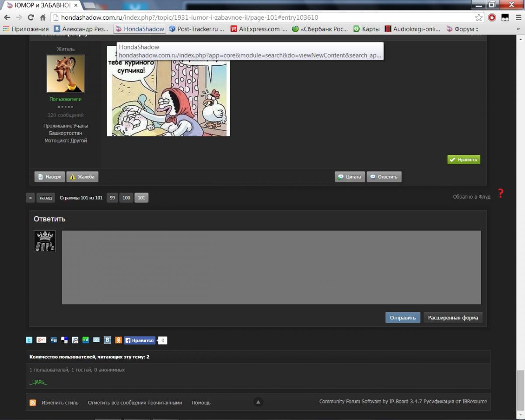This screenshot has height=420, width=525.
Task: Click the Наверх button
Action: [49, 177]
